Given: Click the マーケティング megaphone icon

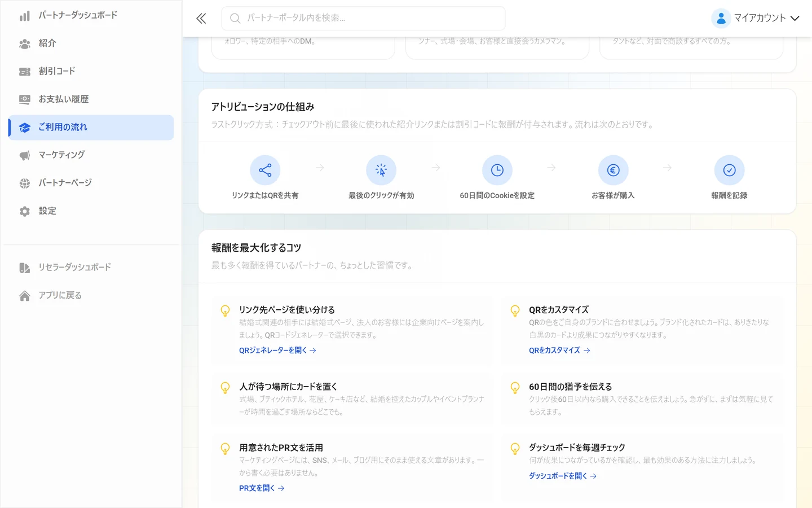Looking at the screenshot, I should 25,155.
